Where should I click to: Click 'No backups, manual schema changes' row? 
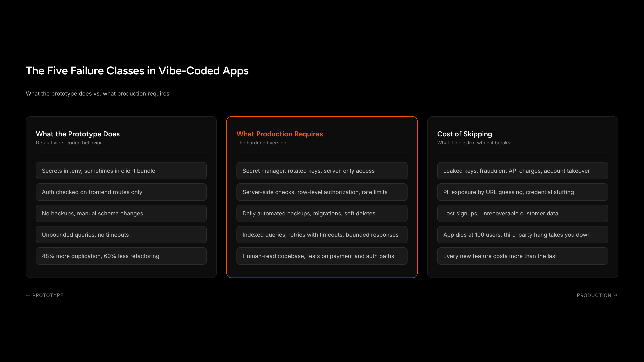coord(121,213)
